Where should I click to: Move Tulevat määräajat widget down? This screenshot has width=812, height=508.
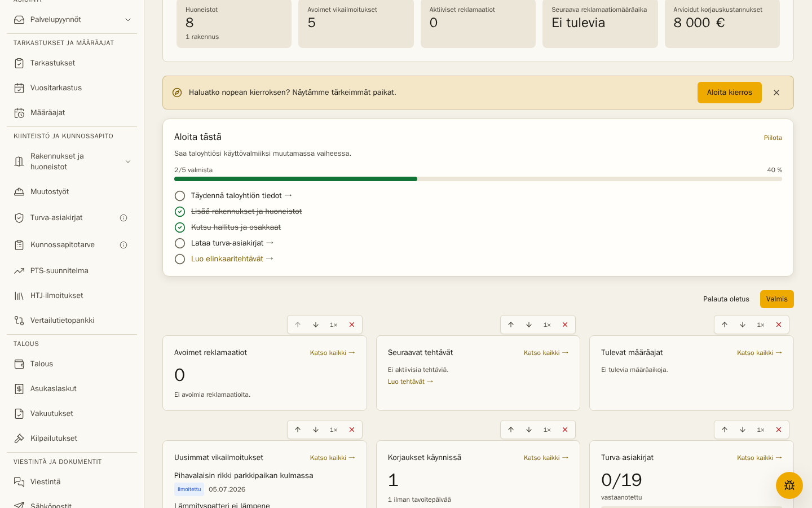(x=743, y=325)
